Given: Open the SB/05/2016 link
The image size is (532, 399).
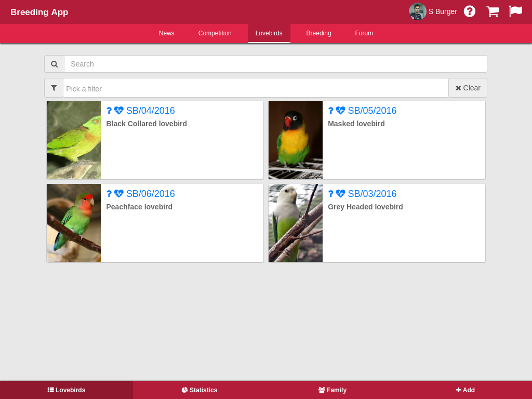Looking at the screenshot, I should [x=372, y=111].
